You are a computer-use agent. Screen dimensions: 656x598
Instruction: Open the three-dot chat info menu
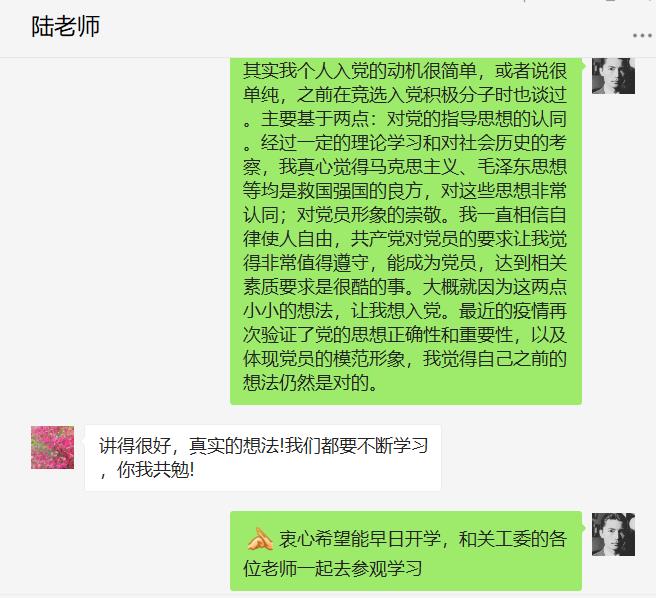(642, 36)
